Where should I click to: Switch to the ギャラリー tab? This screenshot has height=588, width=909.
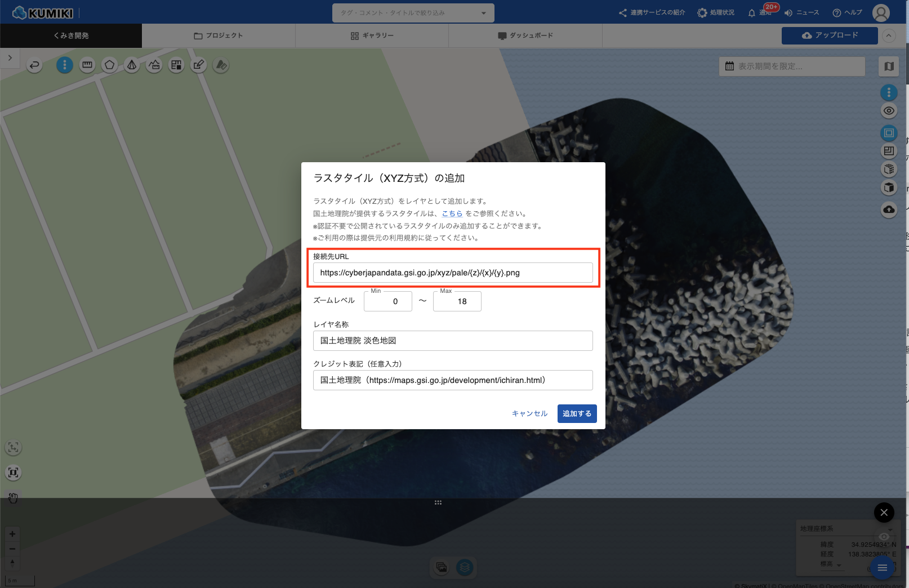click(x=372, y=35)
